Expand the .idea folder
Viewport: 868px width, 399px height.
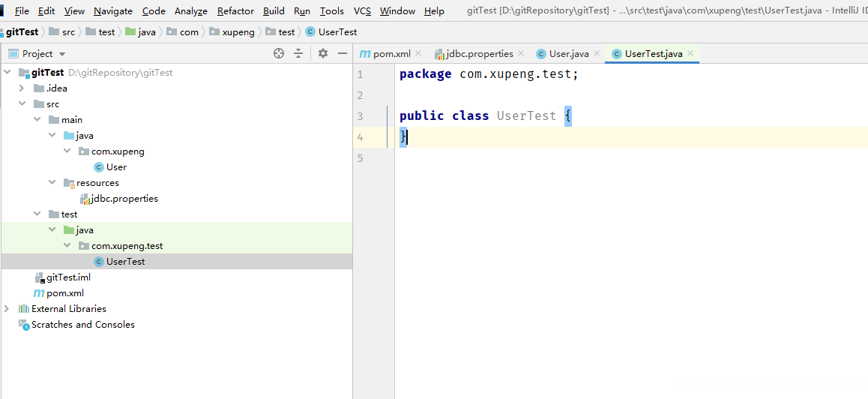(x=22, y=88)
